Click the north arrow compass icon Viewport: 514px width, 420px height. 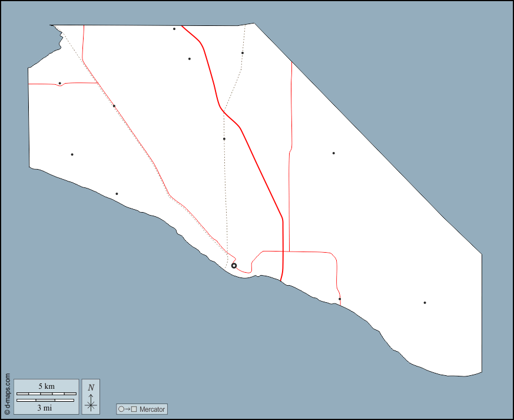[91, 396]
